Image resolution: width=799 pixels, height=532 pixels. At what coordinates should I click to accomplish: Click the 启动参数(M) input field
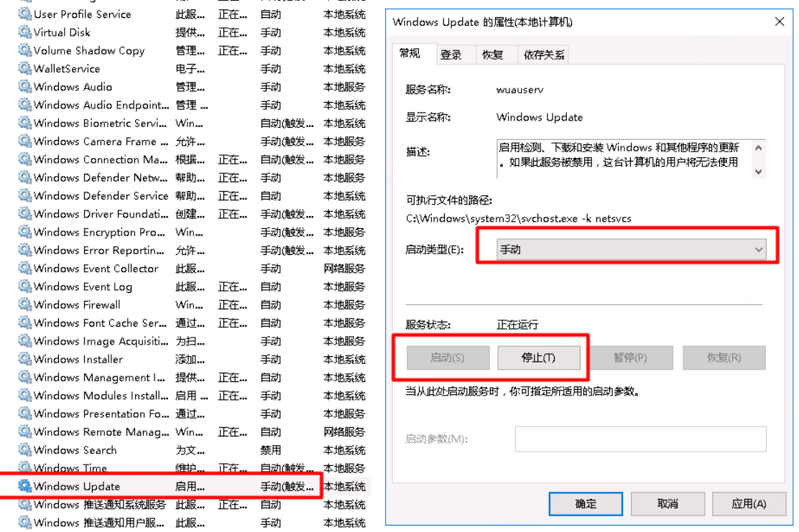pos(640,439)
